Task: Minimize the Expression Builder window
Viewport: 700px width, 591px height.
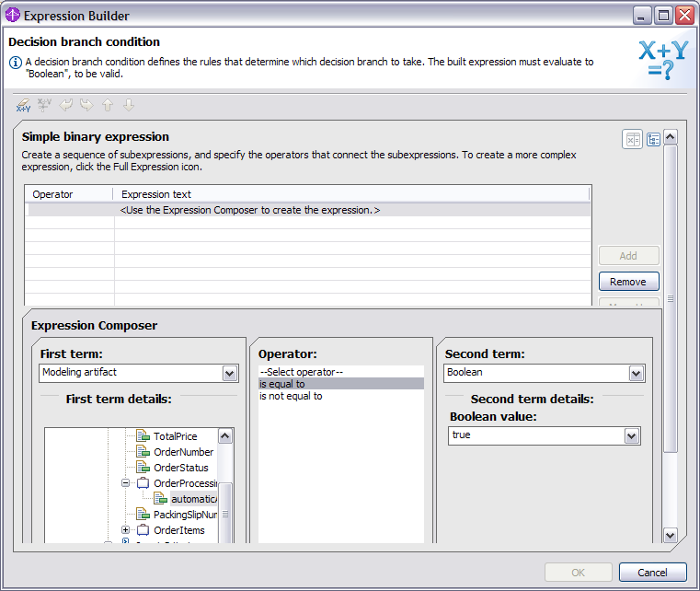Action: pos(641,16)
